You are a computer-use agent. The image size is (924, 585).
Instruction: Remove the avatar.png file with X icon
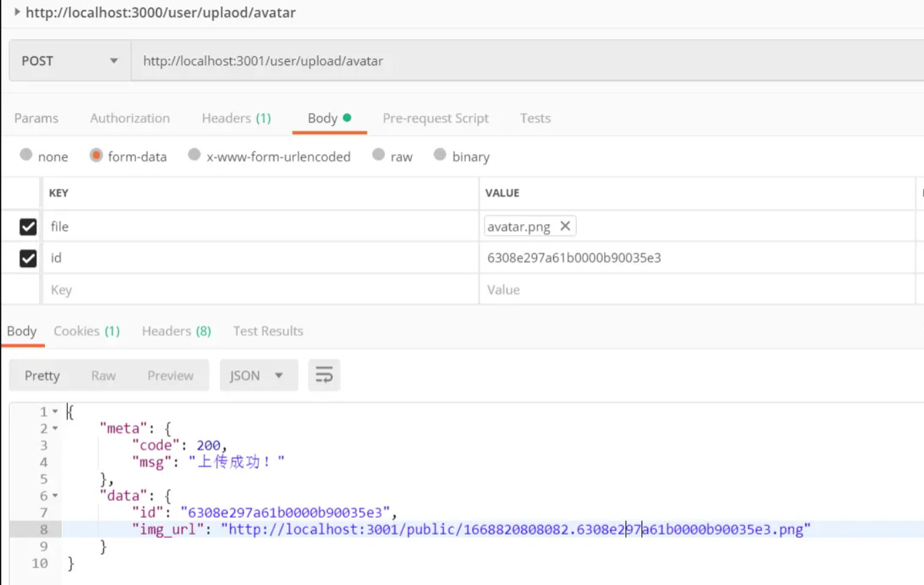565,226
